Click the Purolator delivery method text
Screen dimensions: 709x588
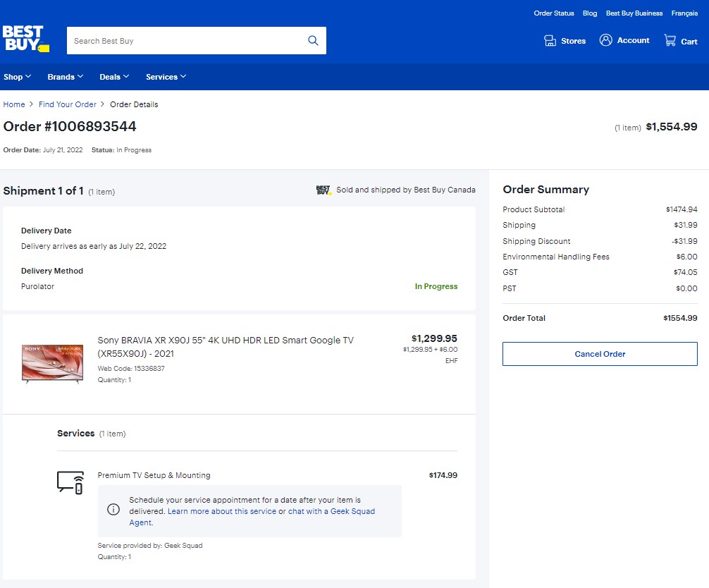coord(37,286)
